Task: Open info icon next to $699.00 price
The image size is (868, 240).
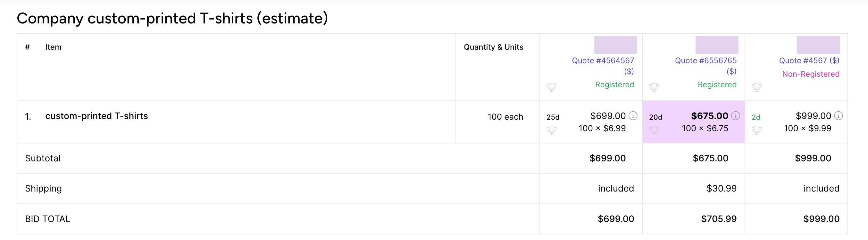Action: [x=633, y=116]
